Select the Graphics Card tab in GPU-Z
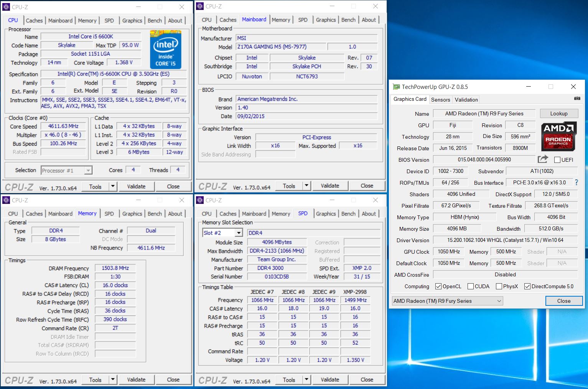 tap(410, 99)
